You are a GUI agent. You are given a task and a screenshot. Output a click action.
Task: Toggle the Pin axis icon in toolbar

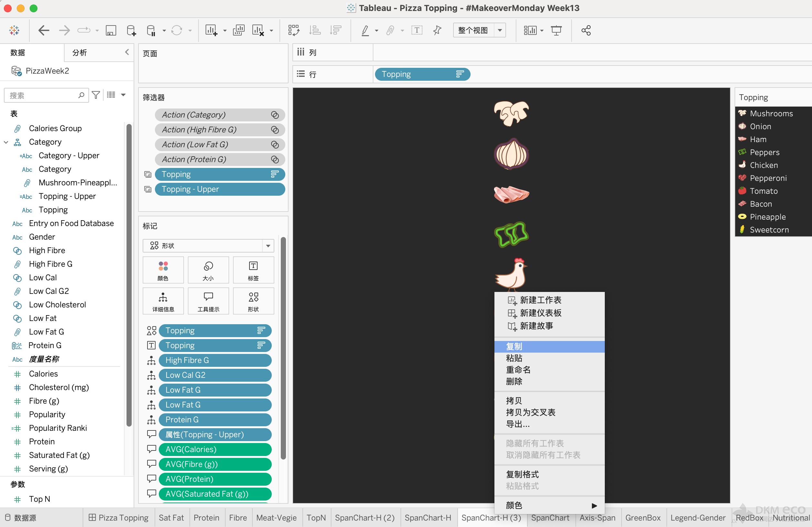tap(437, 30)
